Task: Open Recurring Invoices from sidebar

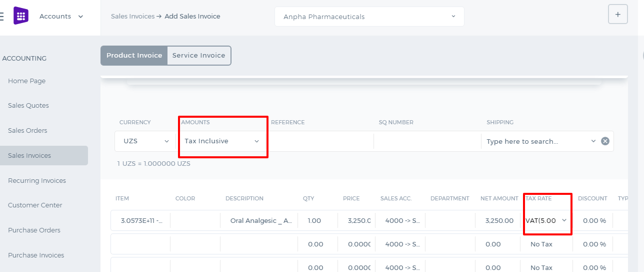Action: point(37,181)
